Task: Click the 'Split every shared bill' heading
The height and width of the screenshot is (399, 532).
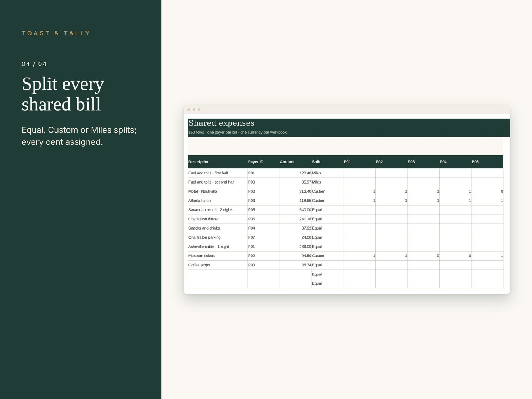Action: coord(63,94)
